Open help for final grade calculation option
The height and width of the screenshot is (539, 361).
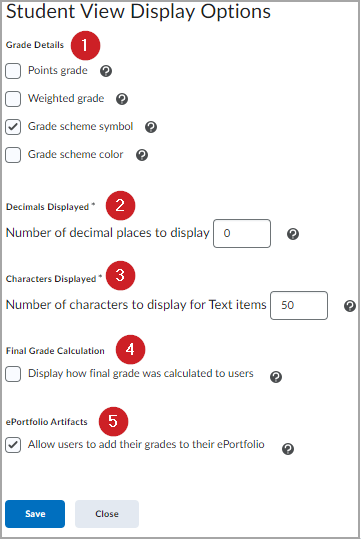[276, 377]
